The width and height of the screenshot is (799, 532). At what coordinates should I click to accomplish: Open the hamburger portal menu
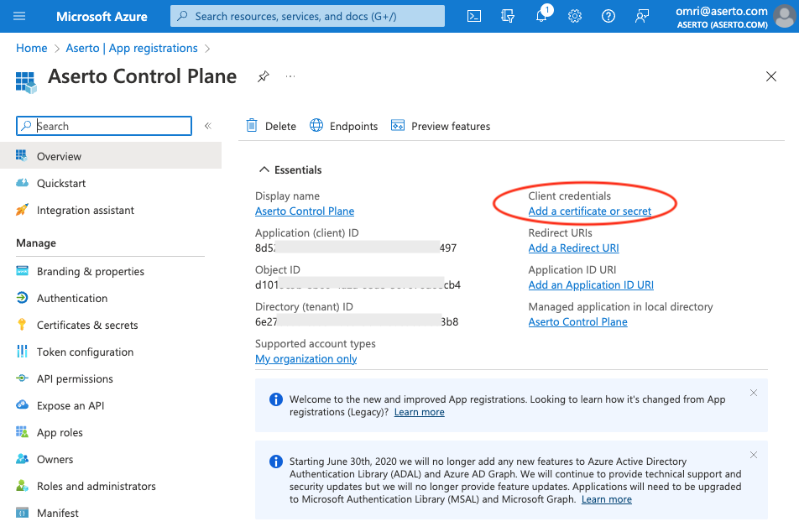[x=19, y=16]
